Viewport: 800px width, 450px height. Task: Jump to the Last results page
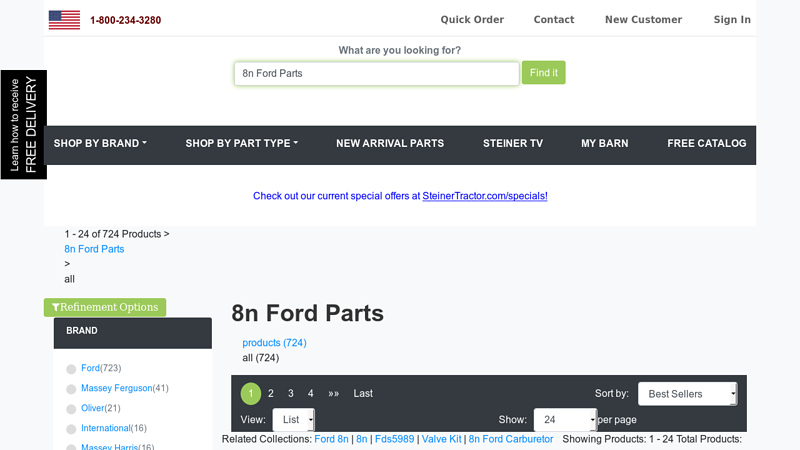coord(363,393)
